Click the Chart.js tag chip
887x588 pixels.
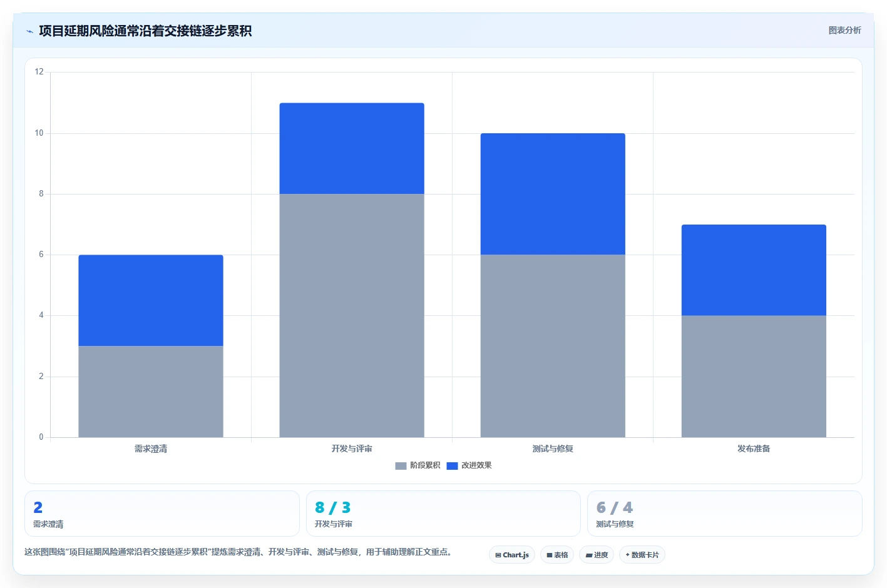[512, 555]
